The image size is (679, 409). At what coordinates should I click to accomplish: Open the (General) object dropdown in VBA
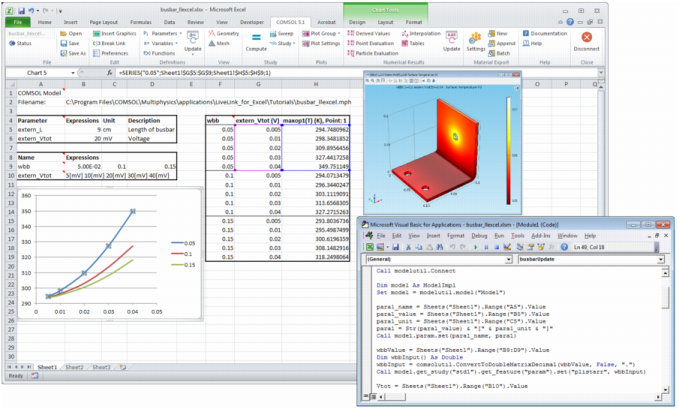509,260
